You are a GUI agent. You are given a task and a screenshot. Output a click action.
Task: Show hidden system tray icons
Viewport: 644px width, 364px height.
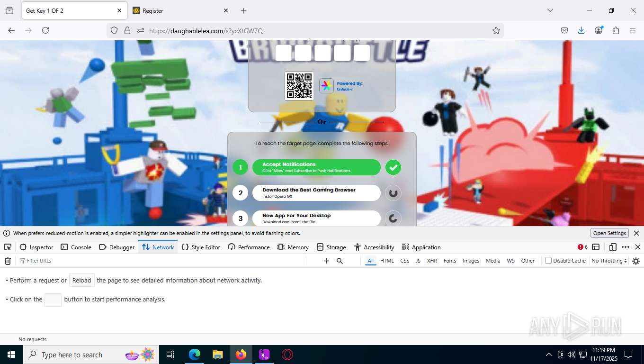coord(549,355)
